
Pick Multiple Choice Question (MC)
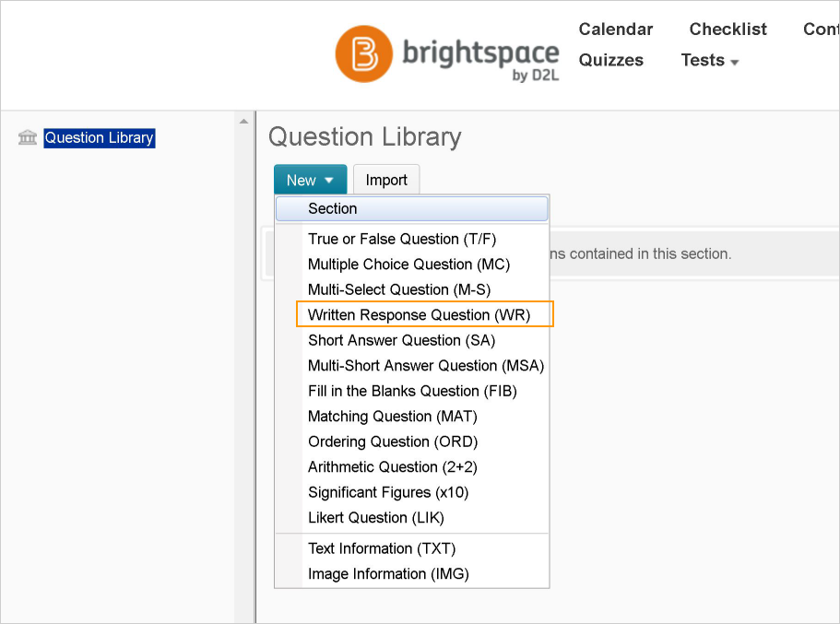(x=408, y=265)
